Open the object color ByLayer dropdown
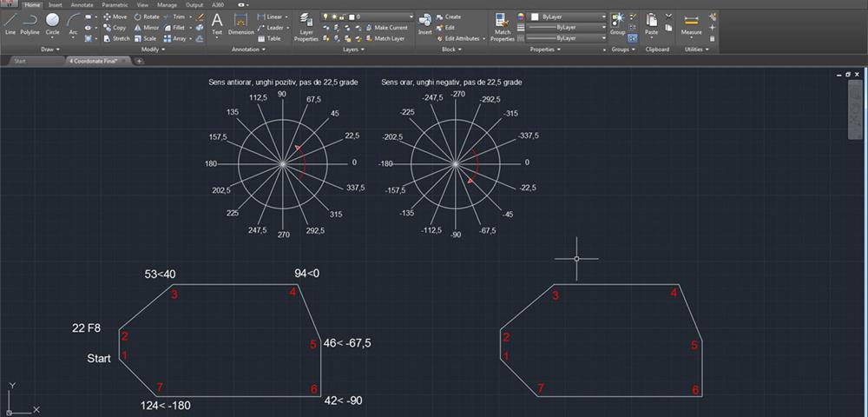868x417 pixels. point(567,17)
